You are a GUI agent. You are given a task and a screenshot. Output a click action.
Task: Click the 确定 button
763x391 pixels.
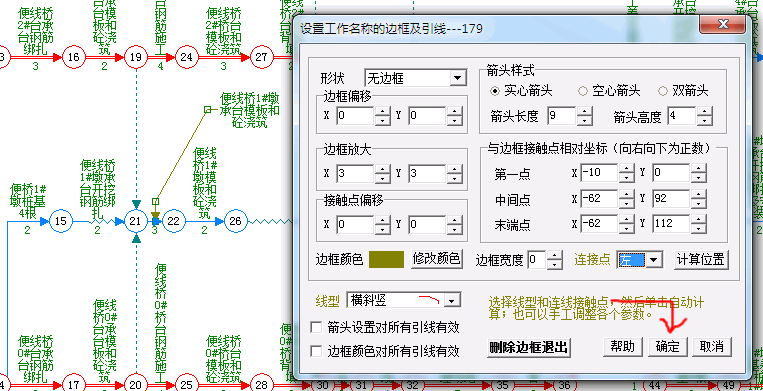pos(668,346)
